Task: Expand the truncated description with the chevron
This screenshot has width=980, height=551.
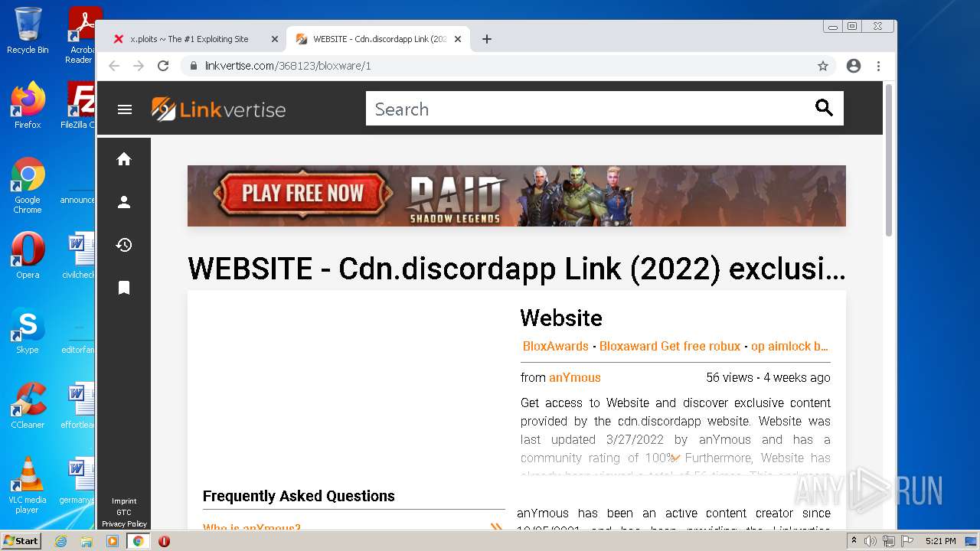Action: 675,458
